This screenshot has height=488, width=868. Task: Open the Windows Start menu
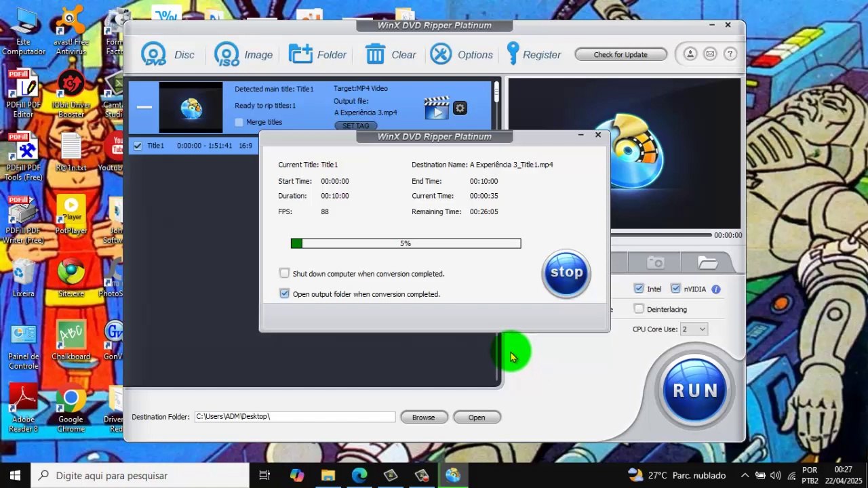click(15, 475)
